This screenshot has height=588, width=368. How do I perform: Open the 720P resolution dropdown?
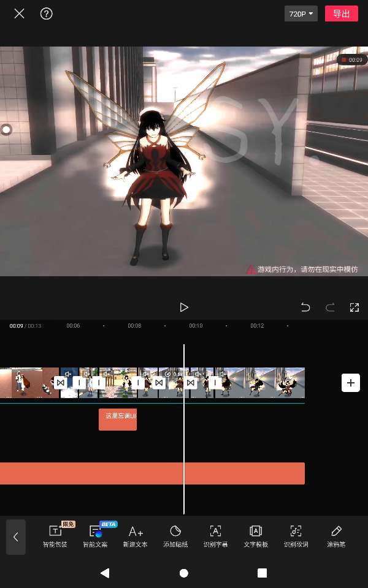pos(301,14)
